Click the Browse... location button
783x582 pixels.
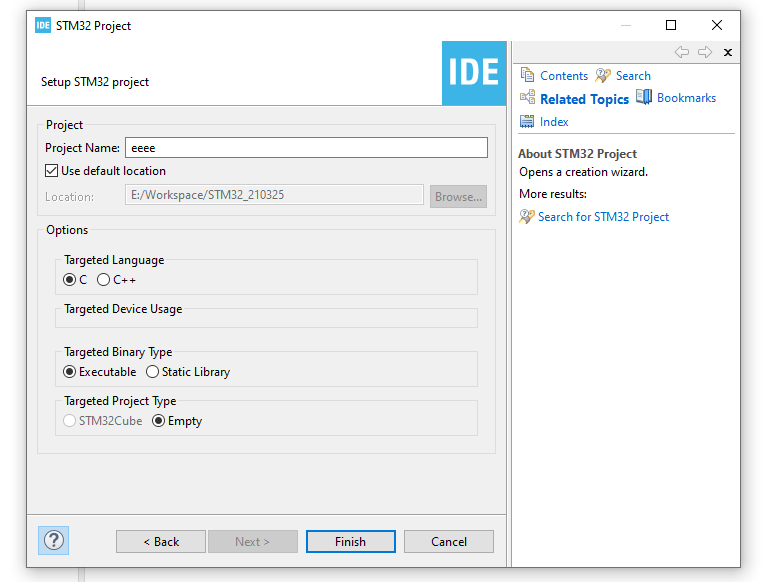coord(458,196)
